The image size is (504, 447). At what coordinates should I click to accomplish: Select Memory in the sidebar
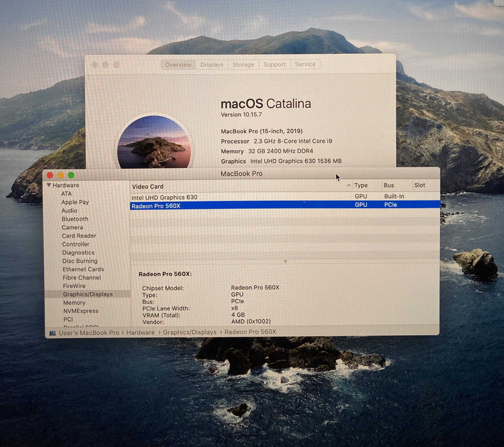[x=74, y=303]
